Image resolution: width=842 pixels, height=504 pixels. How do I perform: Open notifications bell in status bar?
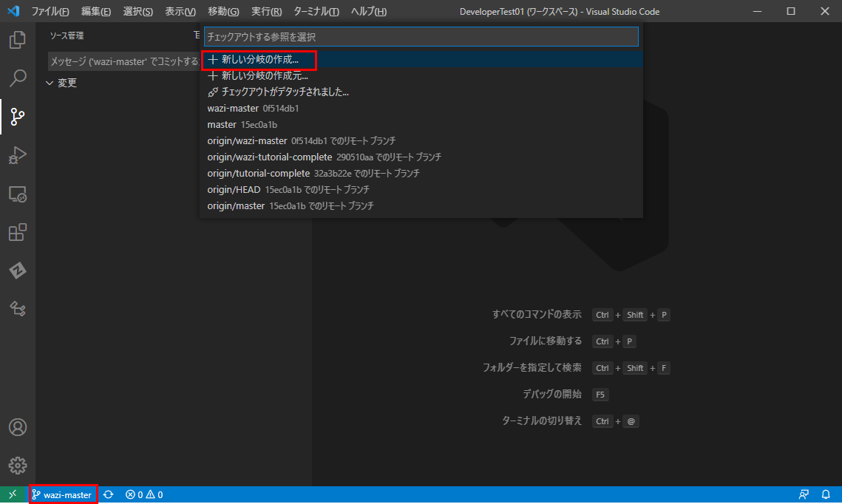(826, 494)
